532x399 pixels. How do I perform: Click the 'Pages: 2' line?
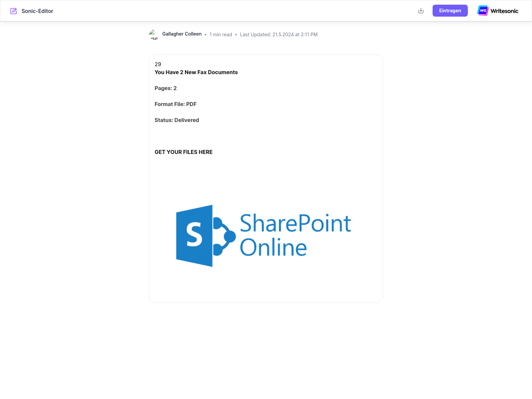(x=166, y=88)
